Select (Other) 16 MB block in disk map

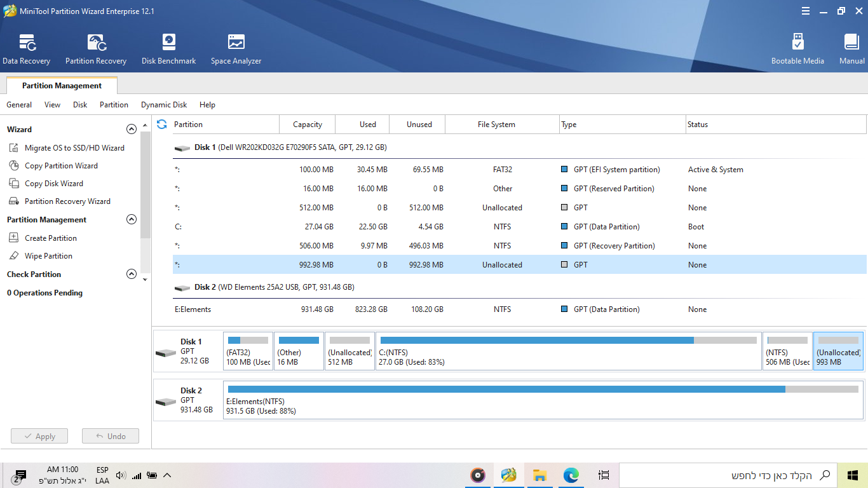pos(299,351)
